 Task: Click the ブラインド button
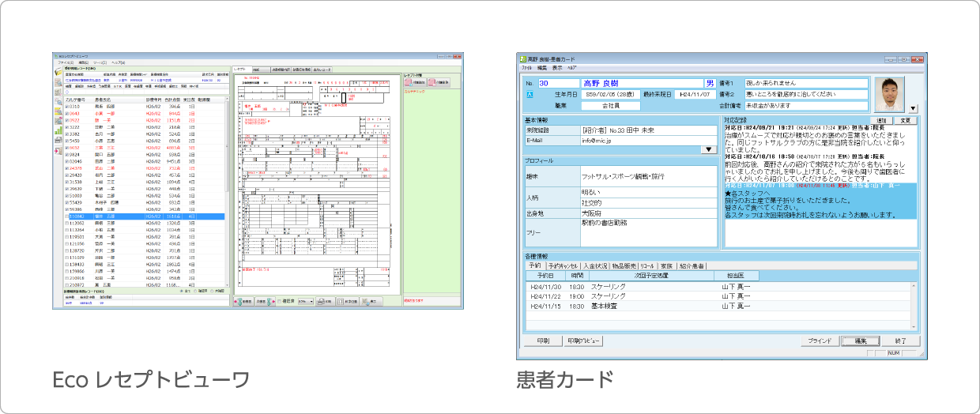coord(822,341)
